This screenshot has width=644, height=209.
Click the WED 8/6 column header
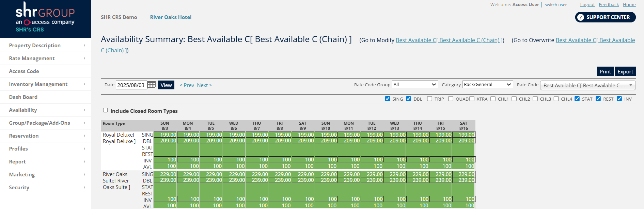234,126
